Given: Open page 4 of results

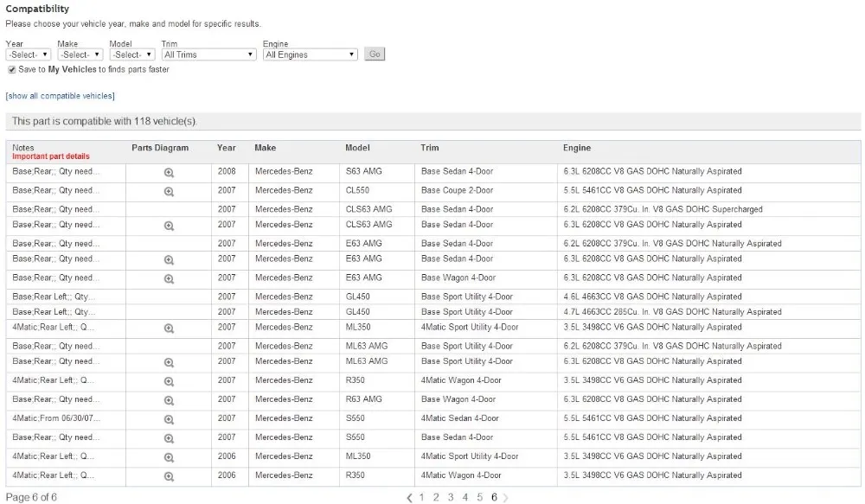Looking at the screenshot, I should pos(465,497).
